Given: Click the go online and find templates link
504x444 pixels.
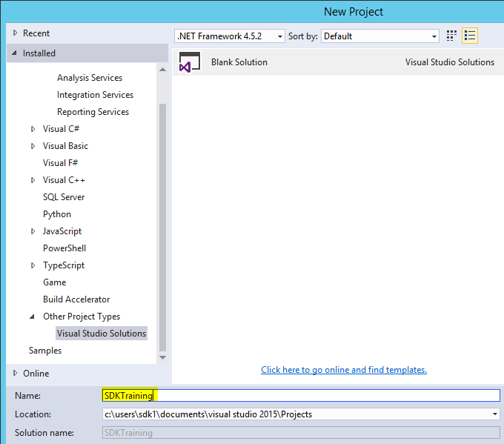Looking at the screenshot, I should click(344, 370).
